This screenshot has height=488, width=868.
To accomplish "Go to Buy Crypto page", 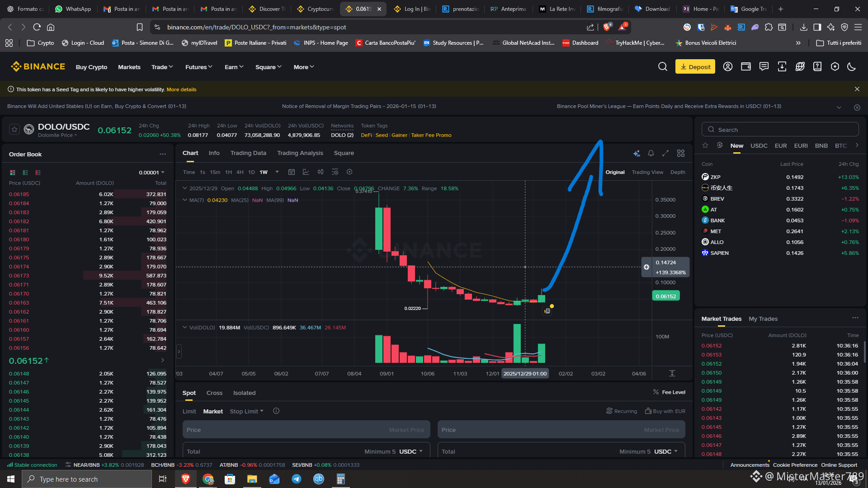I will pos(92,67).
